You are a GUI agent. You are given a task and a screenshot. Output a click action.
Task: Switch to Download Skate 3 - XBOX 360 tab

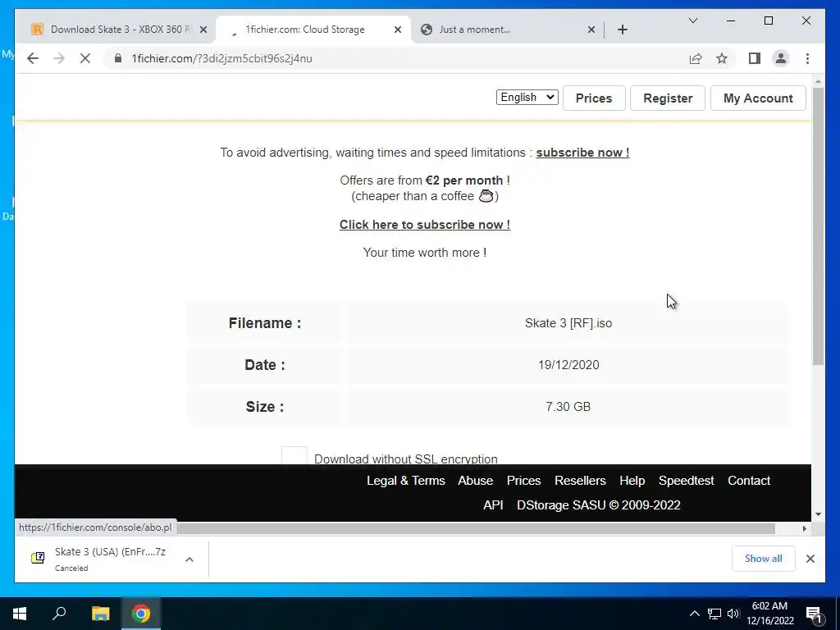pyautogui.click(x=119, y=30)
